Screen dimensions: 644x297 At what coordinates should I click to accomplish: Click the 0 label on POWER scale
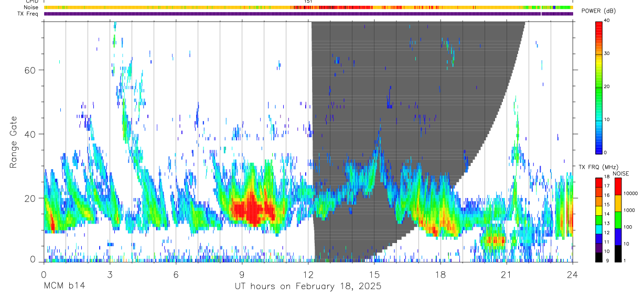[605, 152]
